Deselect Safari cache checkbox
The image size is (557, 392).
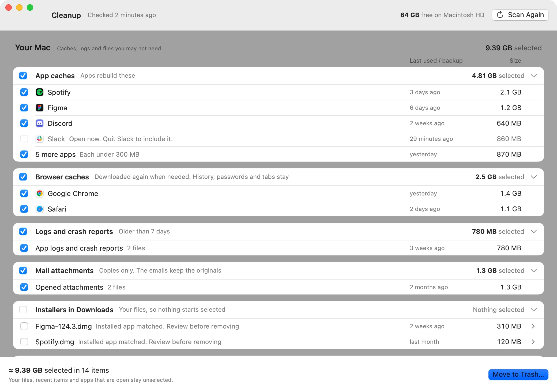pyautogui.click(x=24, y=209)
